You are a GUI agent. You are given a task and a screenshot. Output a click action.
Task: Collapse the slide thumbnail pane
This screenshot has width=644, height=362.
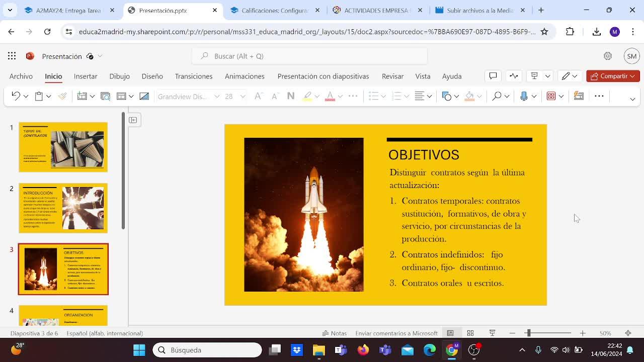tap(133, 120)
